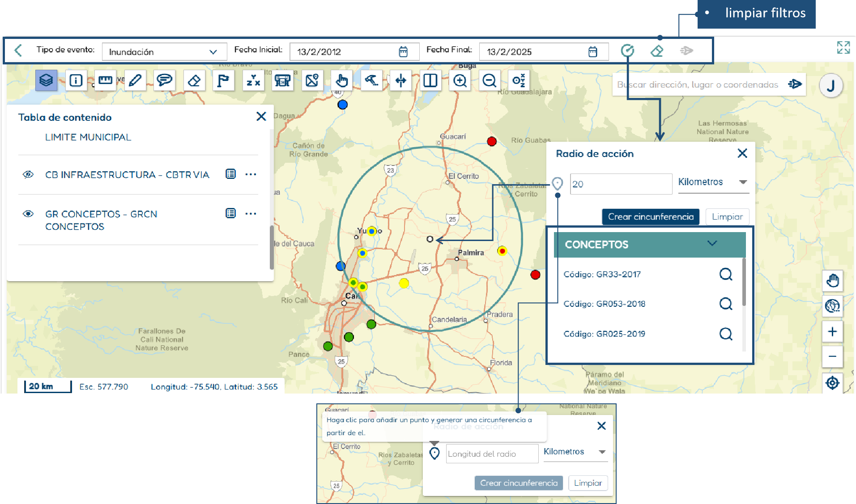Go back with the left chevron arrow
The width and height of the screenshot is (856, 504).
[x=18, y=50]
